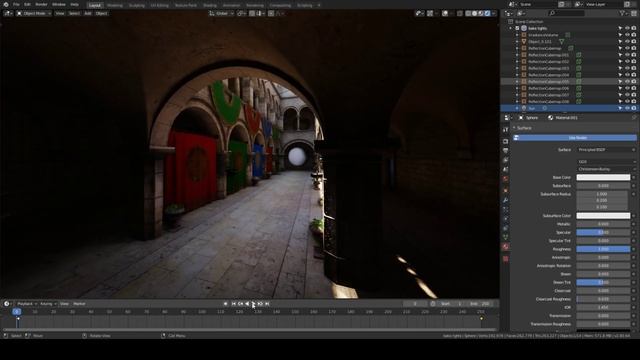
Task: Switch to the Layout workspace tab
Action: pos(95,5)
